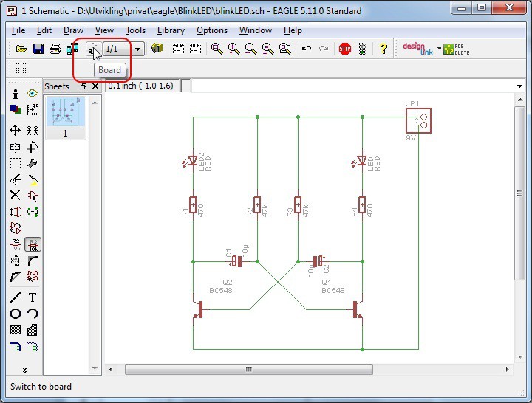The image size is (532, 403).
Task: Expand more tools chevron in palette
Action: [x=24, y=369]
